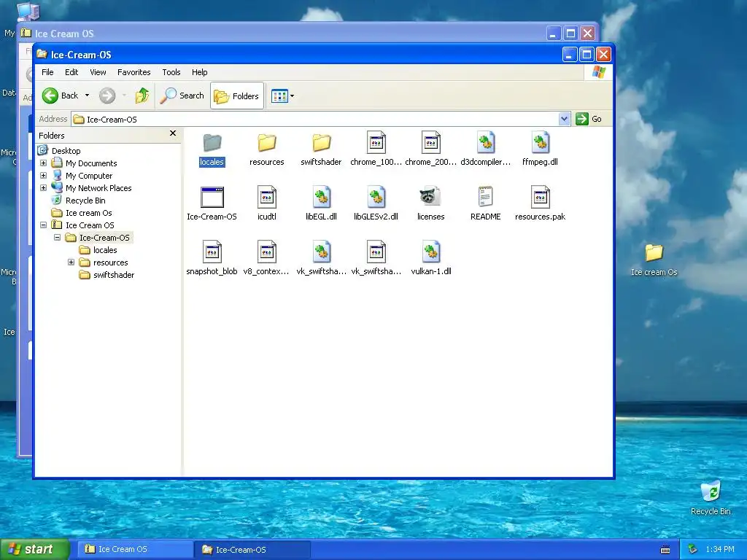Select the icudtl file icon
Image resolution: width=747 pixels, height=560 pixels.
coord(267,197)
